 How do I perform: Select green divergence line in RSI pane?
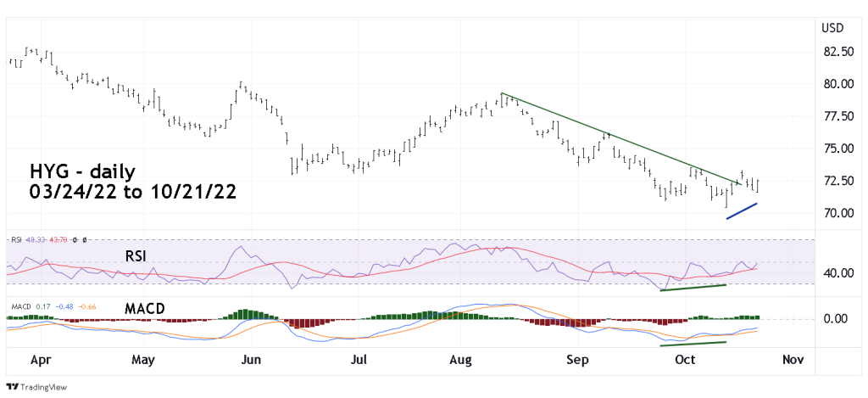pos(693,287)
